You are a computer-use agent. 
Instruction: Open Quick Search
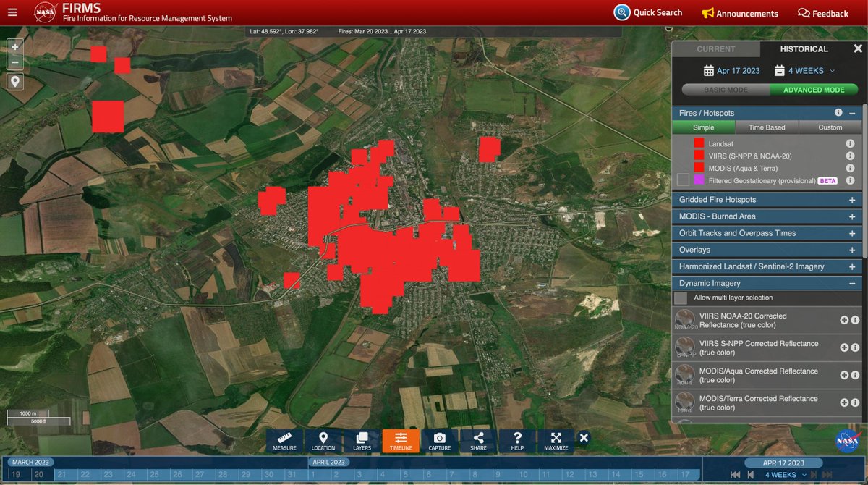point(648,12)
